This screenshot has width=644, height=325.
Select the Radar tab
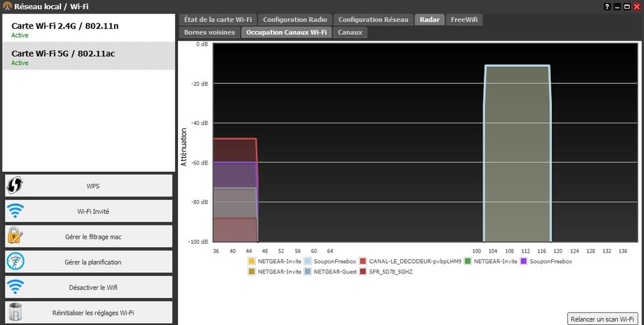coord(429,20)
